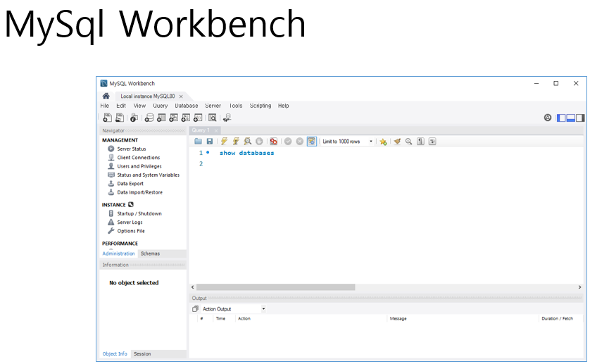This screenshot has width=590, height=364.
Task: Switch to Schemas tab in Navigator
Action: 150,253
